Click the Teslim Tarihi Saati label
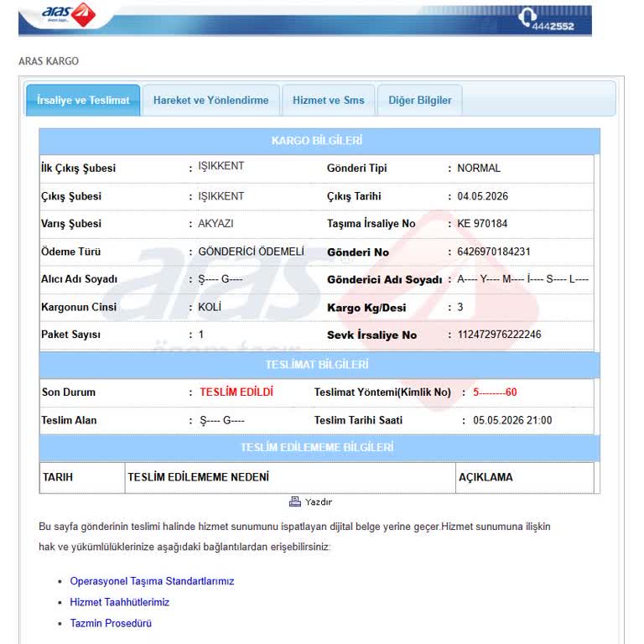This screenshot has height=644, width=644. click(x=358, y=420)
